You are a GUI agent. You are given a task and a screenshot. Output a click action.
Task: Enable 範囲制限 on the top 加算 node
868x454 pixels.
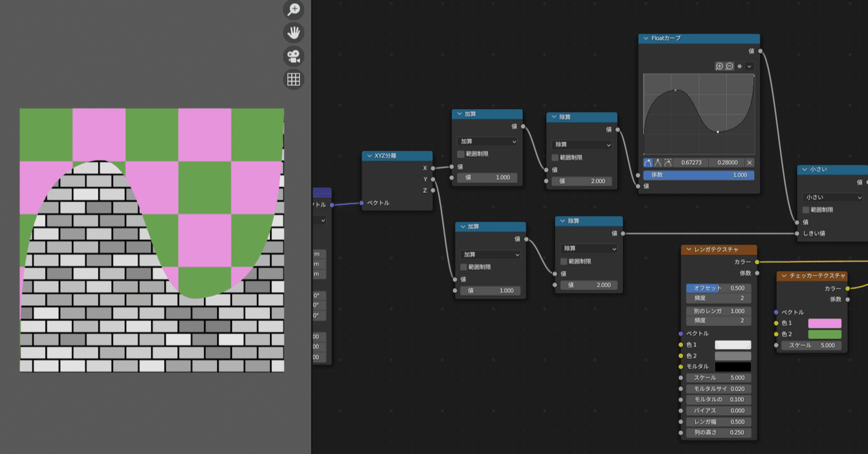(x=460, y=154)
